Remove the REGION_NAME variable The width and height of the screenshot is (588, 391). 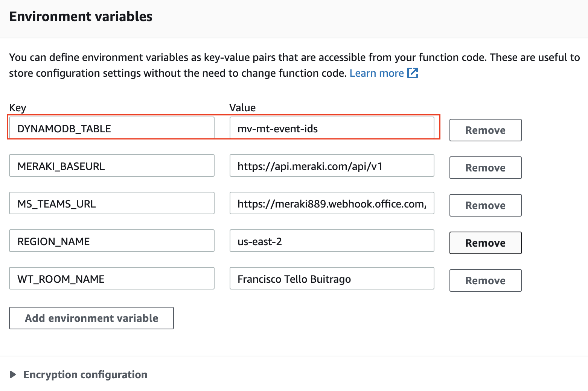pos(485,243)
